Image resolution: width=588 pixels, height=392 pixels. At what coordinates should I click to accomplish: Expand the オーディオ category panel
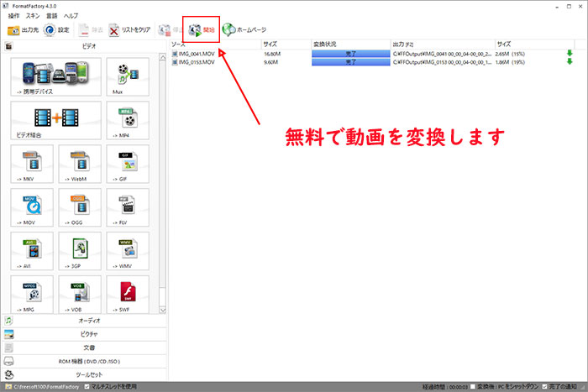(84, 321)
